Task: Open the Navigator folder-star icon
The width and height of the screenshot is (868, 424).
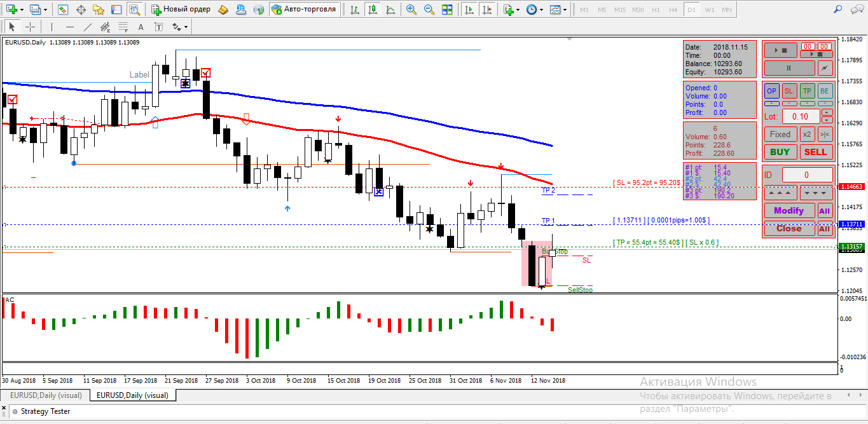Action: (98, 10)
